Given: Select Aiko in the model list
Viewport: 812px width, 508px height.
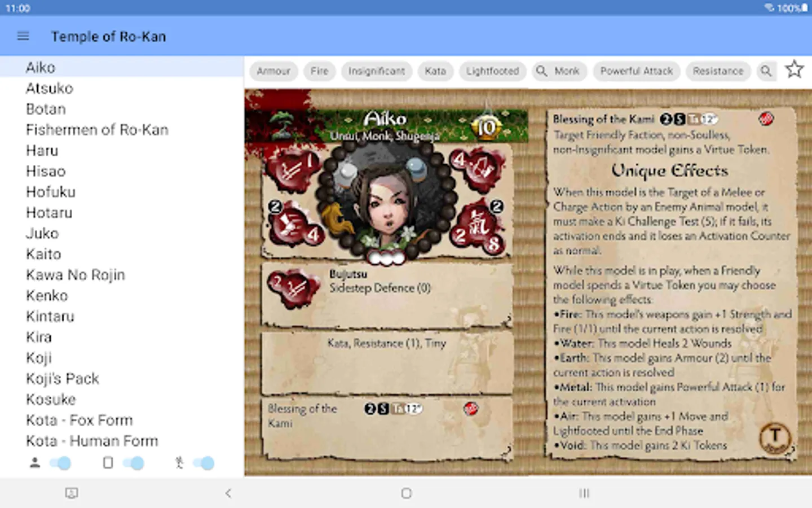Looking at the screenshot, I should tap(122, 67).
